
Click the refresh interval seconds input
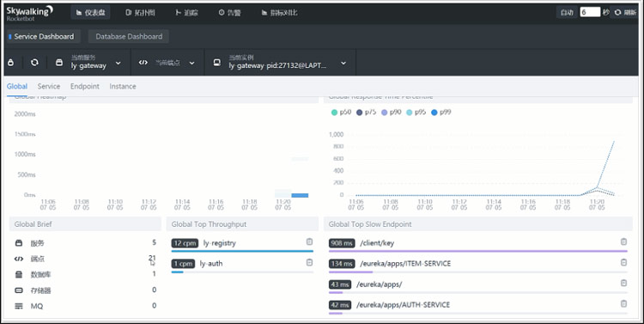[590, 12]
